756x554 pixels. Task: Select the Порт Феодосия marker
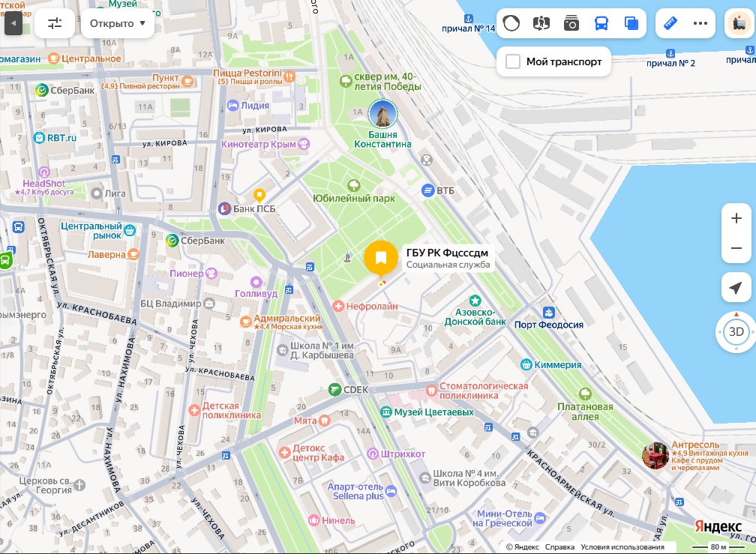[x=549, y=313]
